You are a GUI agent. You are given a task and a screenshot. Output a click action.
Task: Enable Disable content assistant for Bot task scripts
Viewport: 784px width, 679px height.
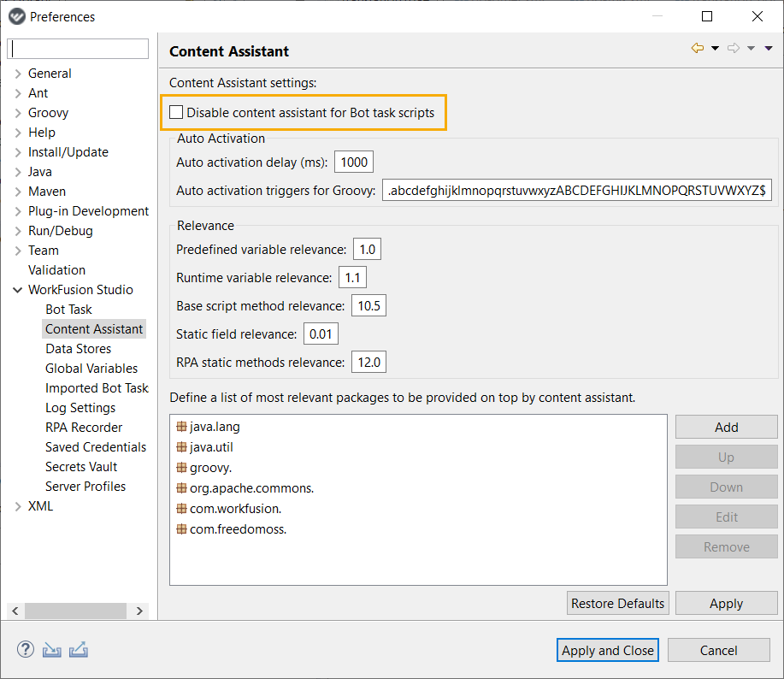click(x=176, y=112)
